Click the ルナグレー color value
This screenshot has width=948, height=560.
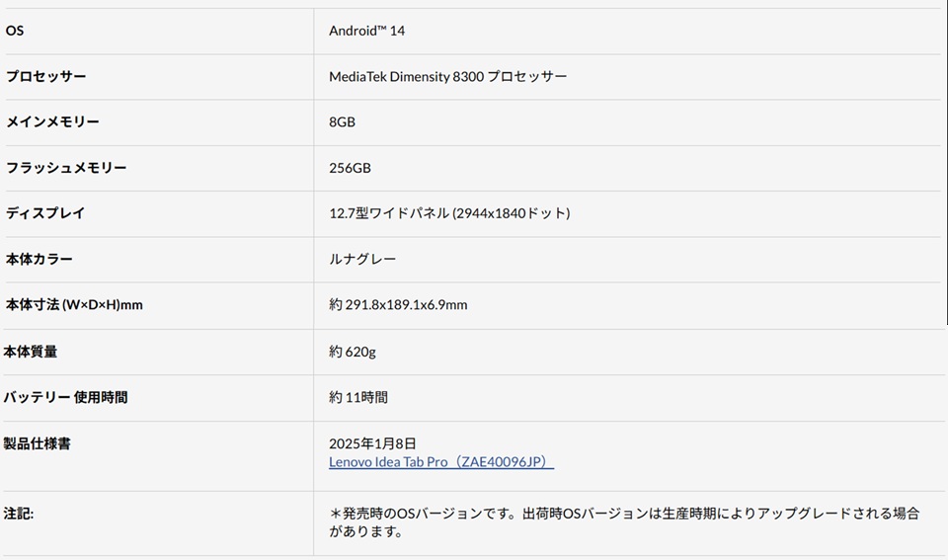tap(362, 259)
